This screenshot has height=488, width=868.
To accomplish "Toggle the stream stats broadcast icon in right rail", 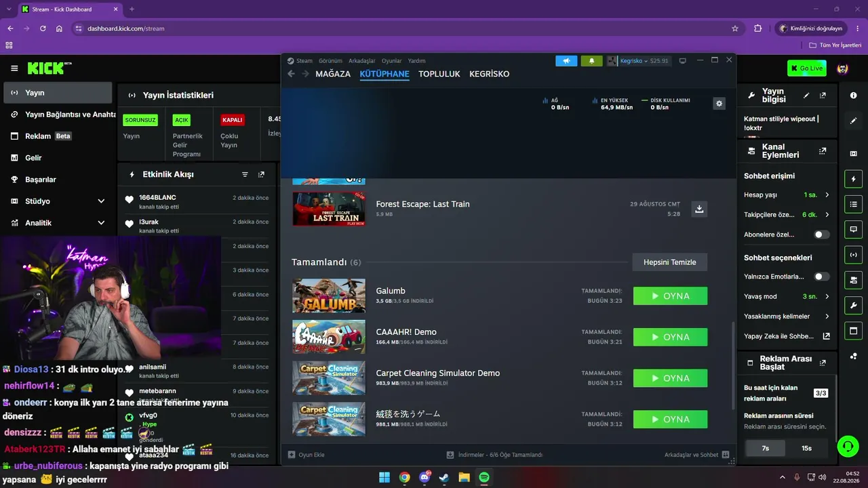I will pyautogui.click(x=853, y=255).
